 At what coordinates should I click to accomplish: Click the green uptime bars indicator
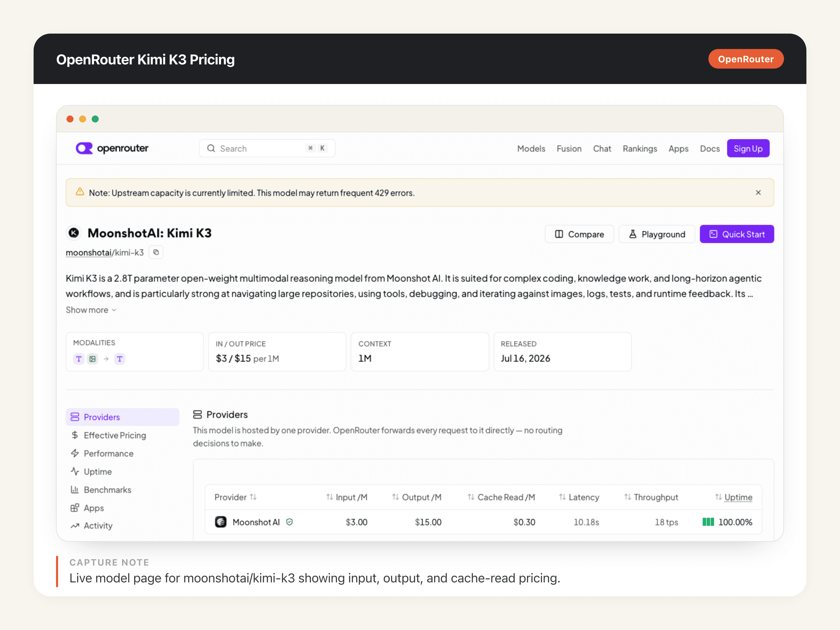click(708, 522)
